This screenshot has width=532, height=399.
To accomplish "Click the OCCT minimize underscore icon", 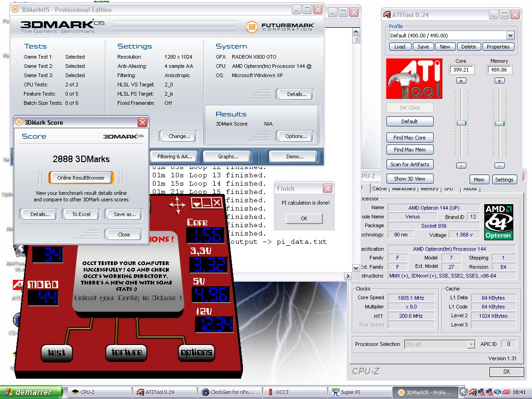I will 206,203.
